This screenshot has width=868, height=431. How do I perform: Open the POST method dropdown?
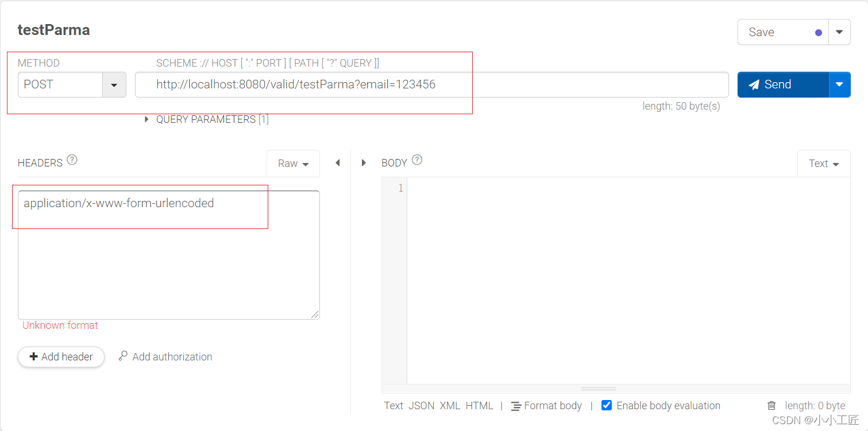114,84
